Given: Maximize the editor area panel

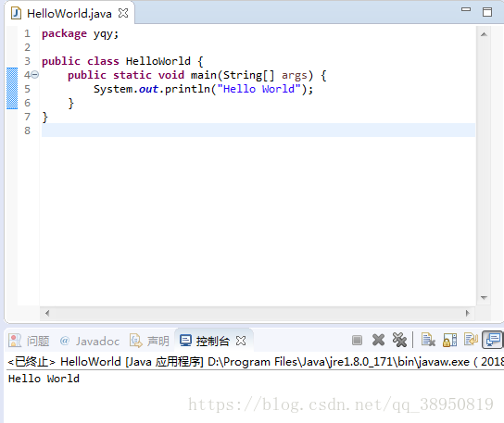Looking at the screenshot, I should [x=487, y=12].
